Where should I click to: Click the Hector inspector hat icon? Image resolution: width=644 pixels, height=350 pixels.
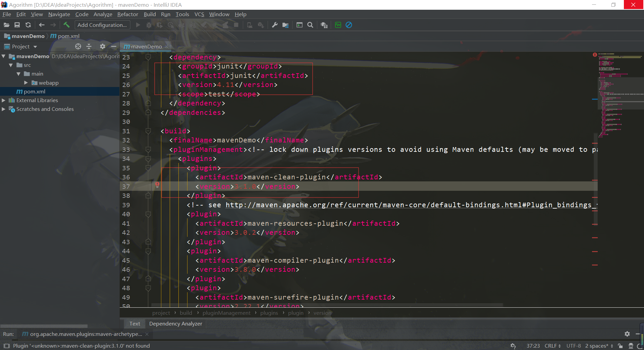pyautogui.click(x=631, y=346)
